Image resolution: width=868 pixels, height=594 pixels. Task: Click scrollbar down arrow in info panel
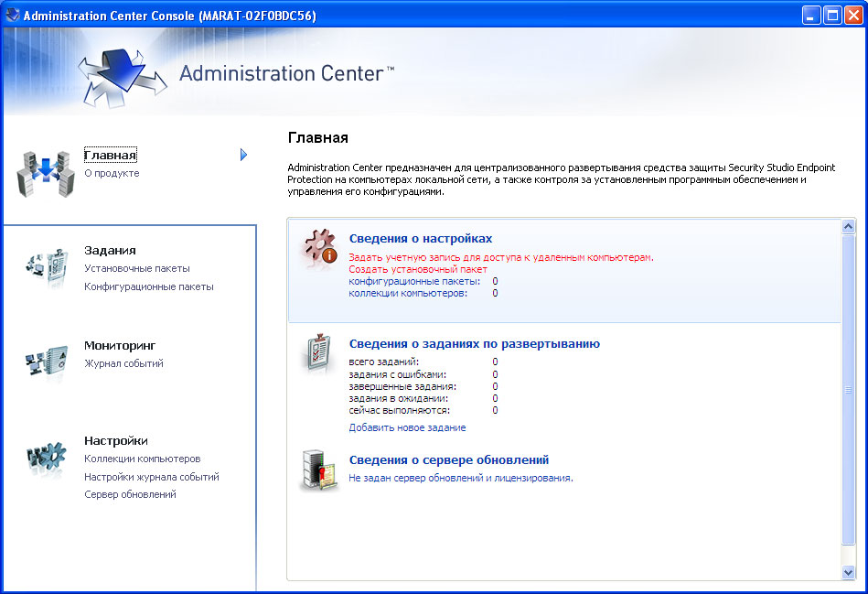pyautogui.click(x=848, y=572)
